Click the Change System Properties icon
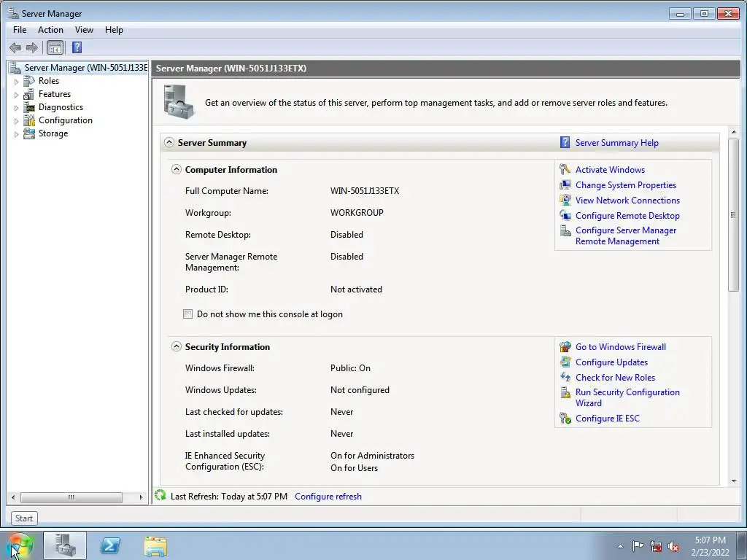The image size is (747, 560). [x=565, y=184]
